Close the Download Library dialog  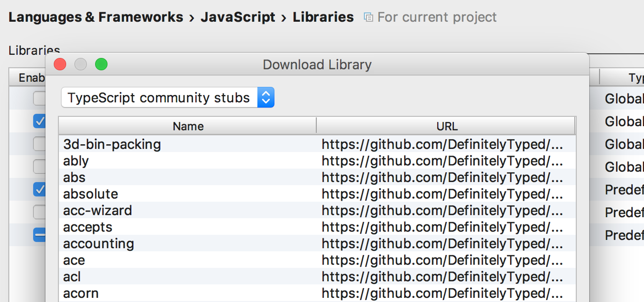point(60,64)
